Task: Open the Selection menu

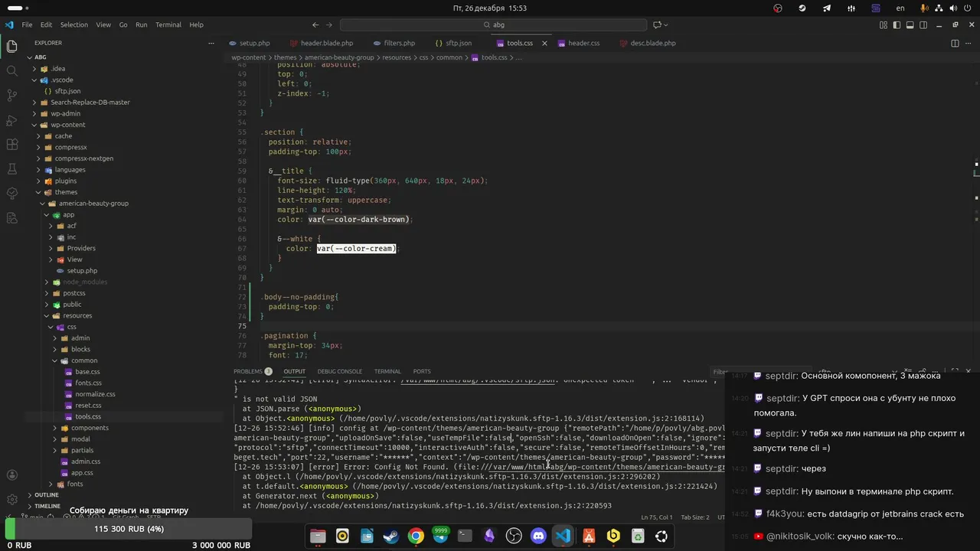Action: (x=74, y=24)
